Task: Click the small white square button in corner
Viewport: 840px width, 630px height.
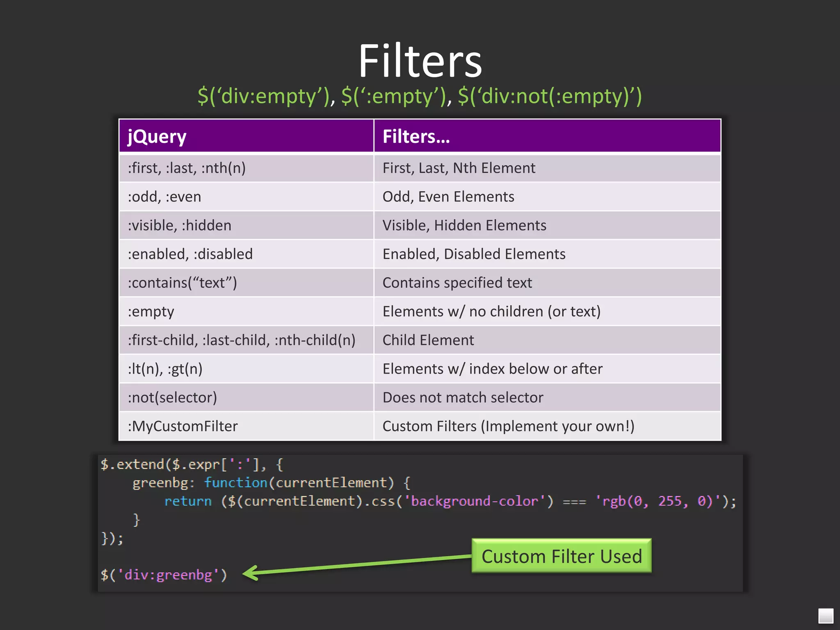Action: tap(826, 616)
